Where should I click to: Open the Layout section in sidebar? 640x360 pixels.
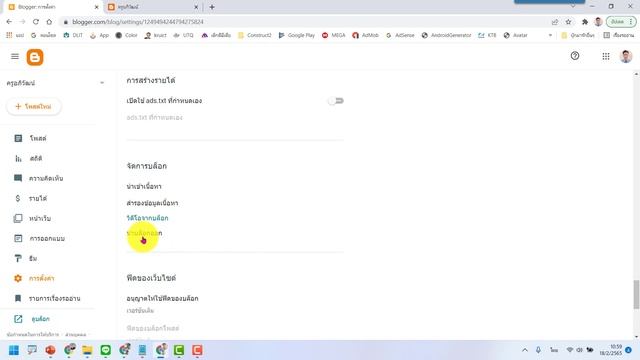point(39,238)
